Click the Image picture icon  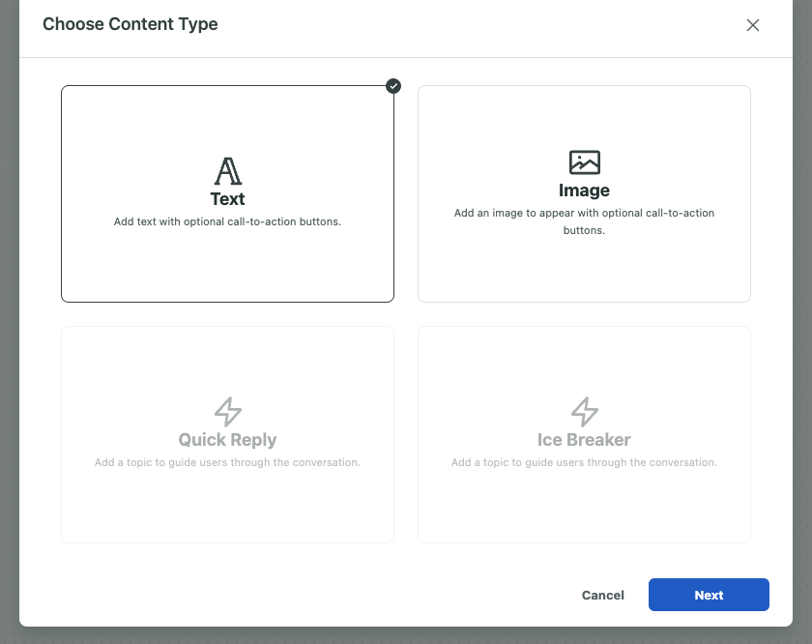(584, 162)
